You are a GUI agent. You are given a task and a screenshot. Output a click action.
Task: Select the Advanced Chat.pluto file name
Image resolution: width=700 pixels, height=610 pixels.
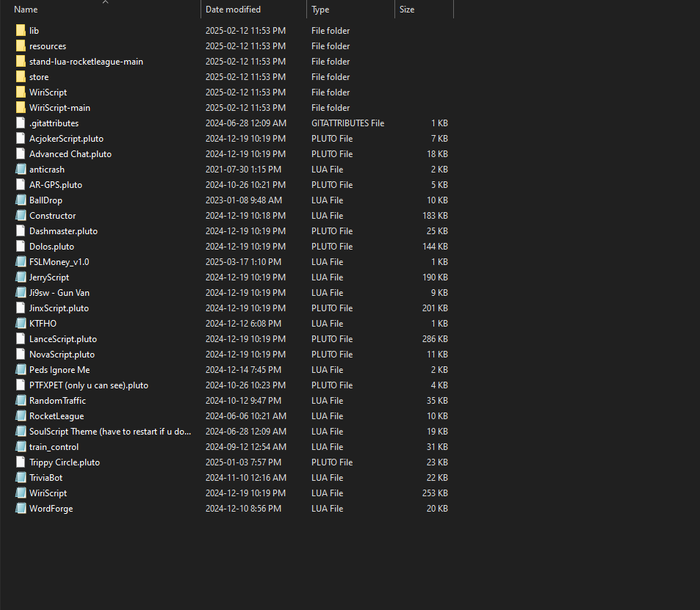click(x=71, y=154)
